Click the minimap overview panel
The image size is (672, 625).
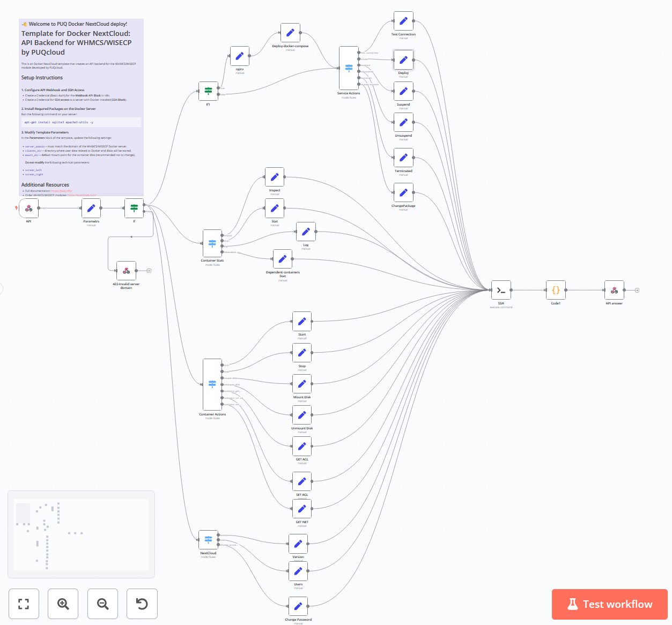coord(81,534)
